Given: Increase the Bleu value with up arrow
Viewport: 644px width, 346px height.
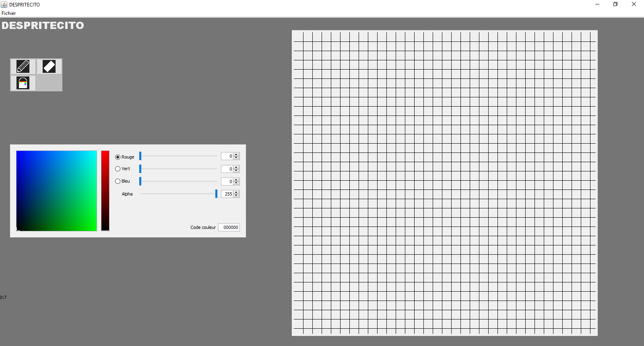Looking at the screenshot, I should (236, 179).
